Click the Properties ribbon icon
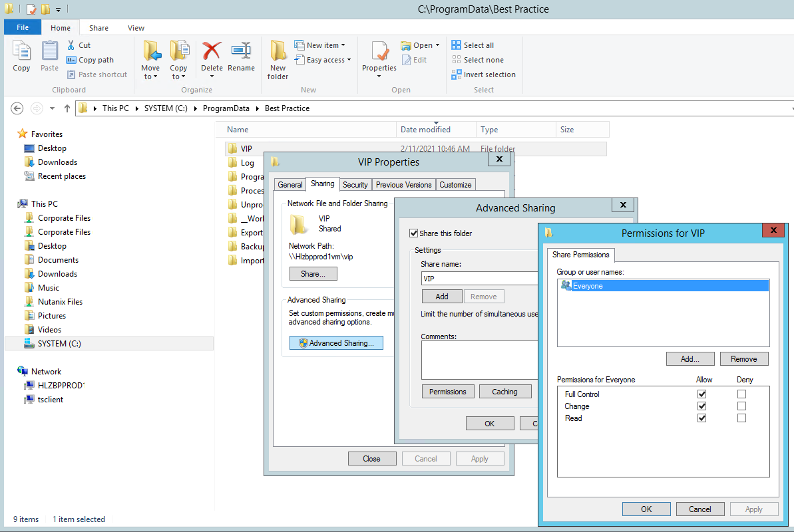Screen dimensions: 794x532 click(x=379, y=51)
